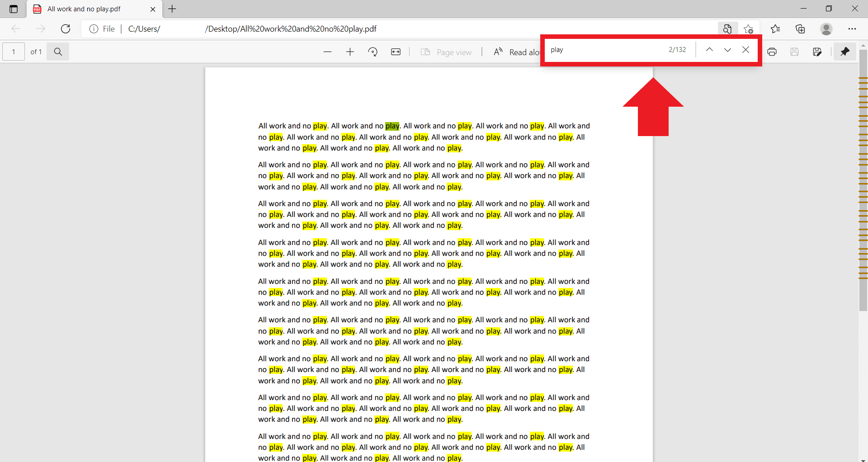868x462 pixels.
Task: Rotate the PDF with the rotate icon
Action: (373, 52)
